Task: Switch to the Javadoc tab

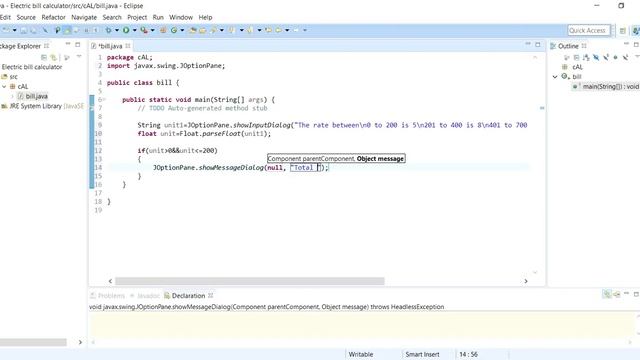Action: click(x=145, y=296)
